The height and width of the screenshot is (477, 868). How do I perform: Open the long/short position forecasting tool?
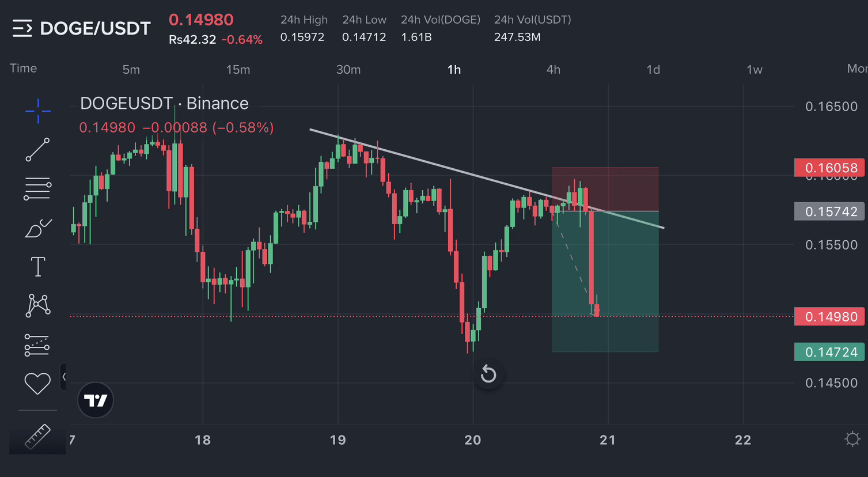point(37,344)
